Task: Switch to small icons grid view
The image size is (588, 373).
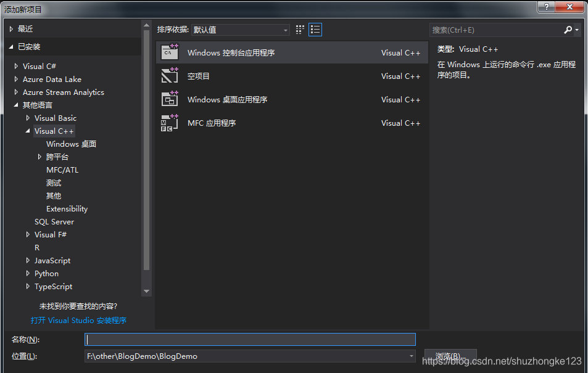Action: 300,30
